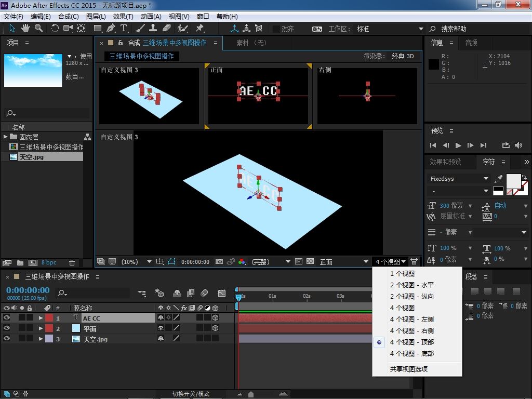Select the Pan Behind anchor point tool
This screenshot has width=532, height=399.
click(x=81, y=29)
